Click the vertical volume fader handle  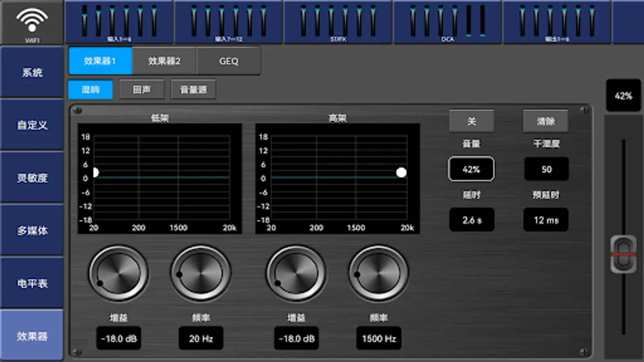click(x=623, y=254)
